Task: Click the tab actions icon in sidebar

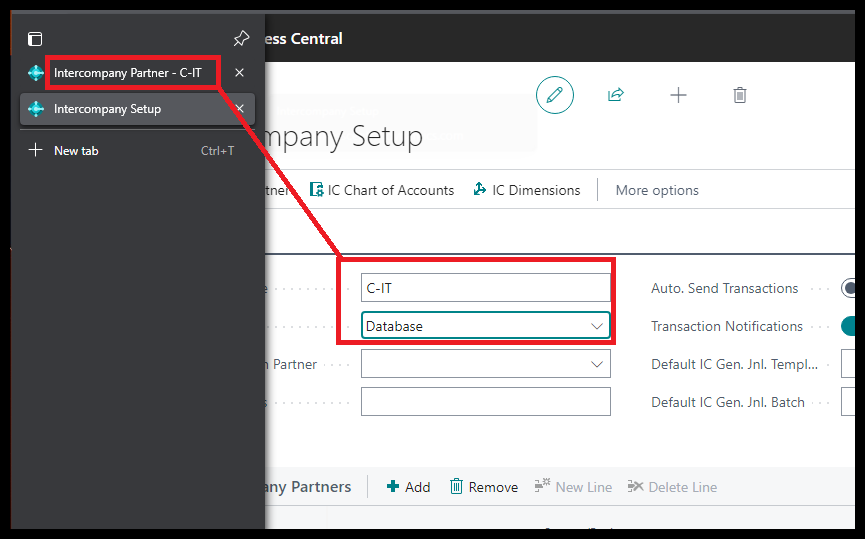Action: [35, 39]
